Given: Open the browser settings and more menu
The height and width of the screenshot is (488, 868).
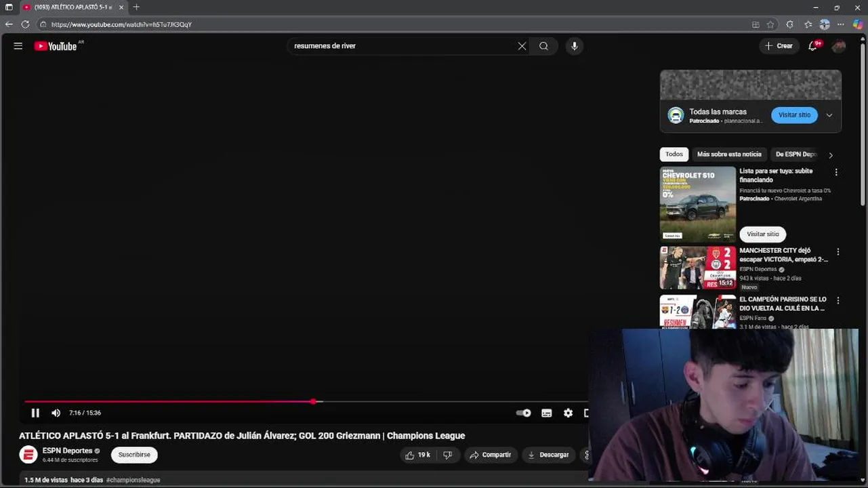Looking at the screenshot, I should pos(841,24).
